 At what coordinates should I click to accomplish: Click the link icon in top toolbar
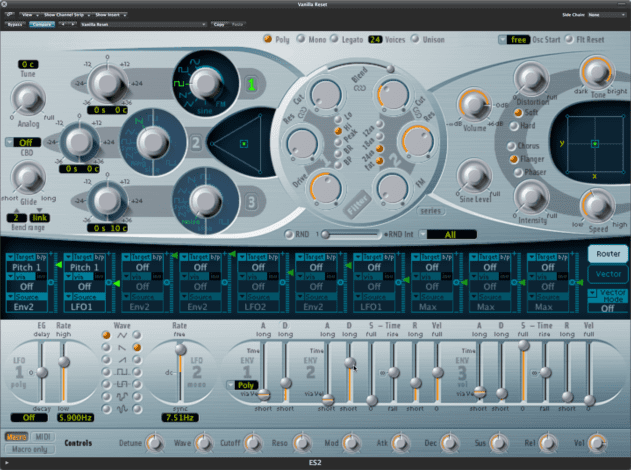(10, 15)
